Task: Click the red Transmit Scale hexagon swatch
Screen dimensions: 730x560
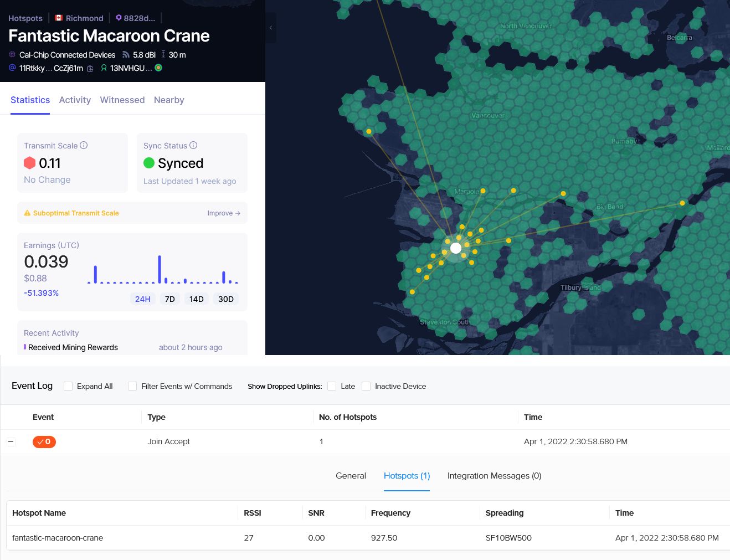Action: click(30, 163)
